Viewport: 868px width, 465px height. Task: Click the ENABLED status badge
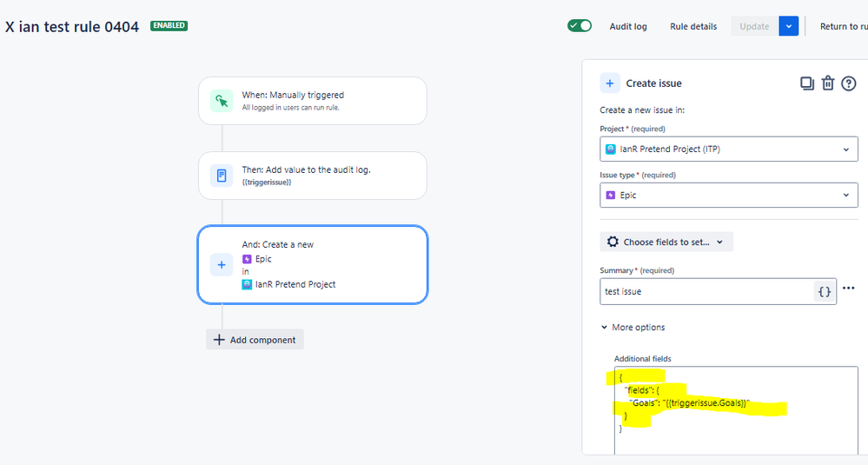pyautogui.click(x=169, y=25)
